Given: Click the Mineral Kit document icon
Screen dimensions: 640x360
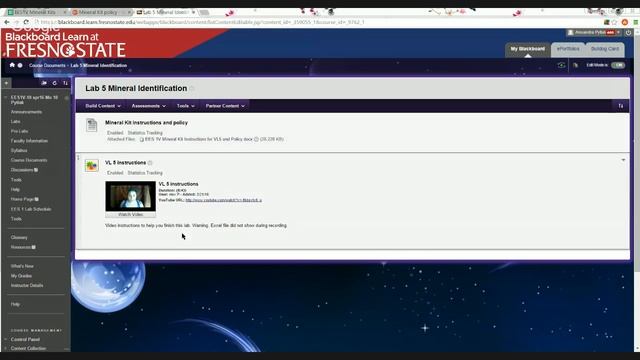Looking at the screenshot, I should point(91,125).
